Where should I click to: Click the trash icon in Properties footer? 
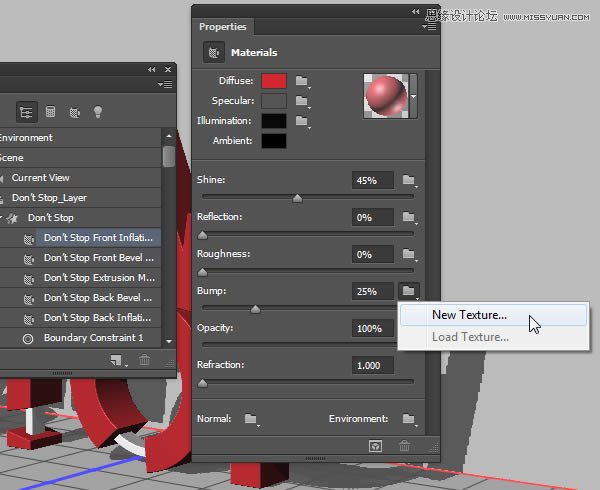(x=404, y=446)
